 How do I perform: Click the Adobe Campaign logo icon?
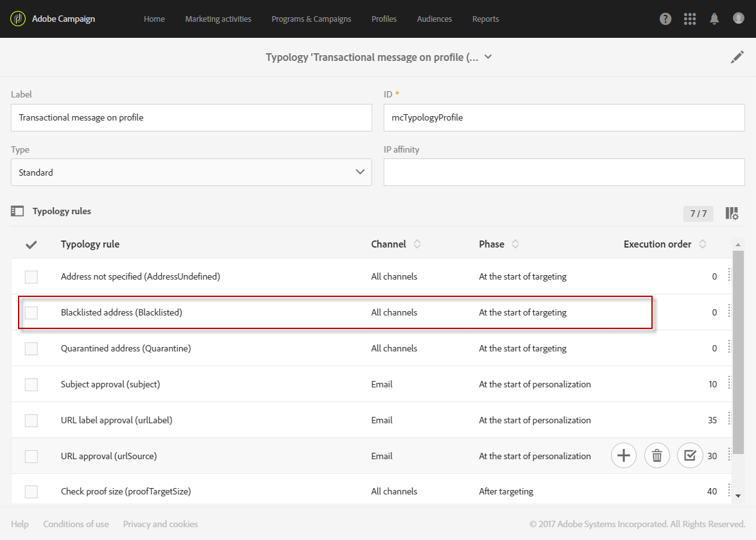18,19
